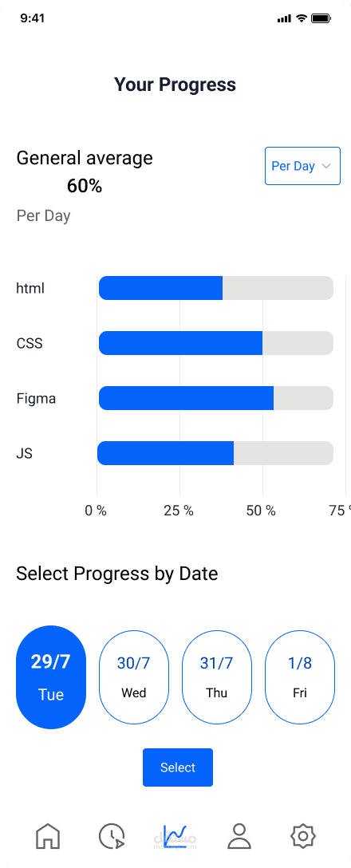Tap the cellular signal icon in status bar
The width and height of the screenshot is (351, 868).
coord(284,19)
